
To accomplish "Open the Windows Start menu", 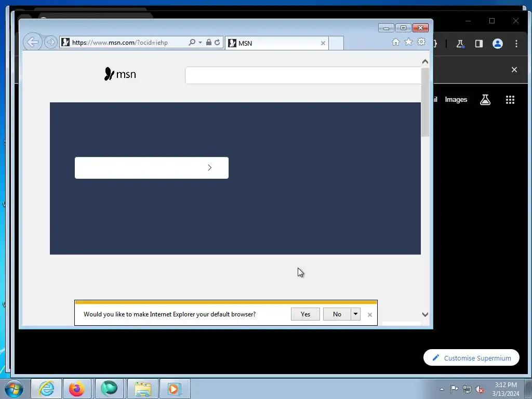I will coord(14,389).
